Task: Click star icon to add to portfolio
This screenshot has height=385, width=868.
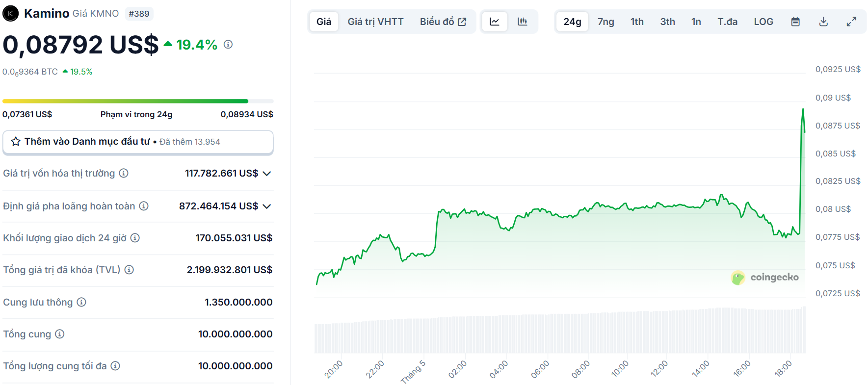Action: click(16, 141)
